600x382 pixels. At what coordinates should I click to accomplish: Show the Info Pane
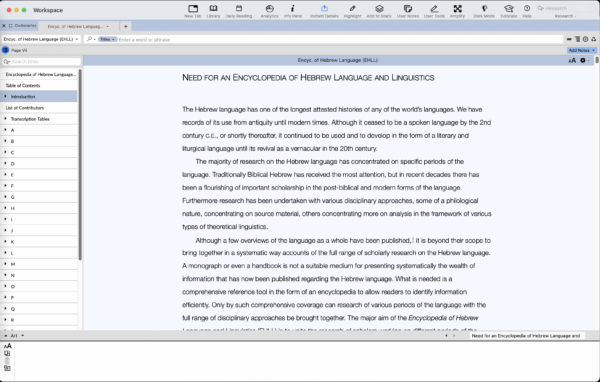tap(293, 11)
